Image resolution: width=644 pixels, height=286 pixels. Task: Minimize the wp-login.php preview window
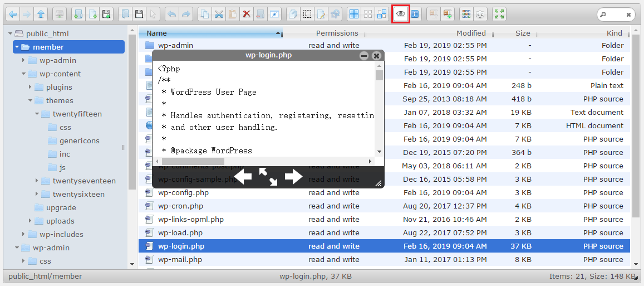pos(364,56)
